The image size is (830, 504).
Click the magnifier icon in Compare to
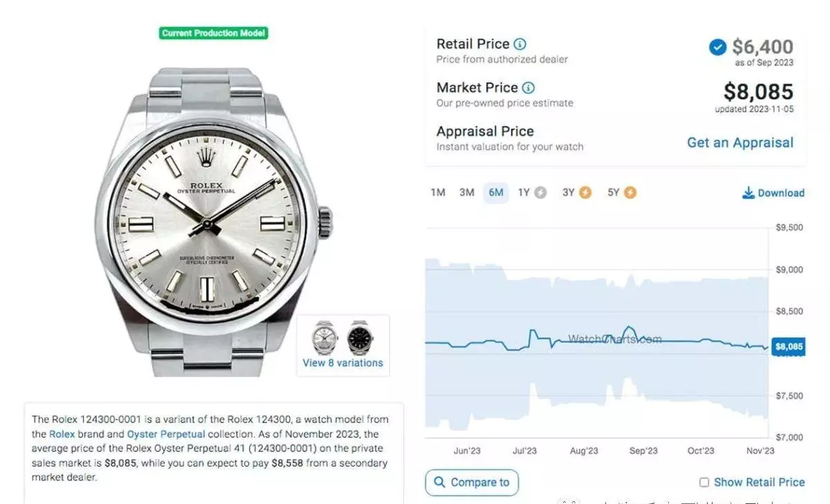(x=440, y=482)
